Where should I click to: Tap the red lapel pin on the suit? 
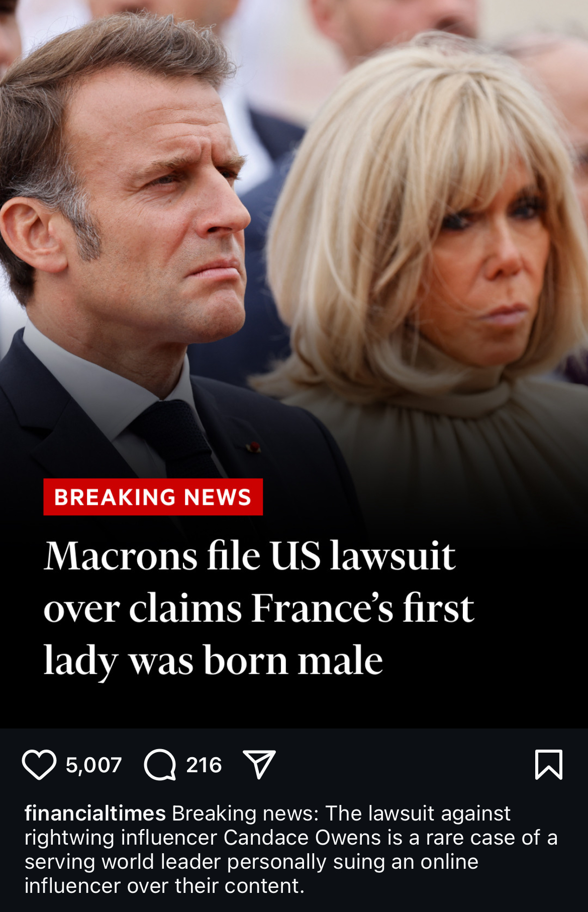coord(253,447)
